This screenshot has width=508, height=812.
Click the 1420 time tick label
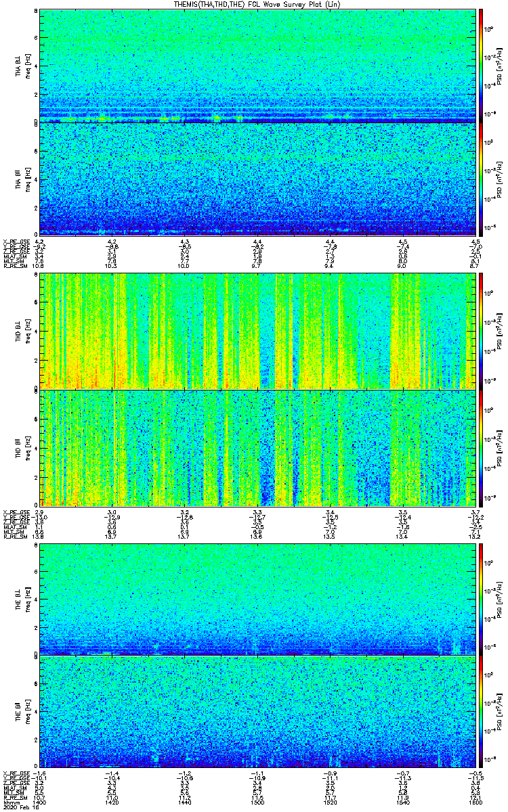tap(112, 803)
